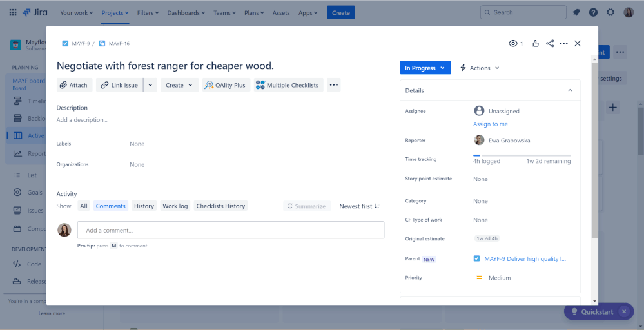Screen dimensions: 644x330
Task: Open Code in the sidebar
Action: (27, 264)
